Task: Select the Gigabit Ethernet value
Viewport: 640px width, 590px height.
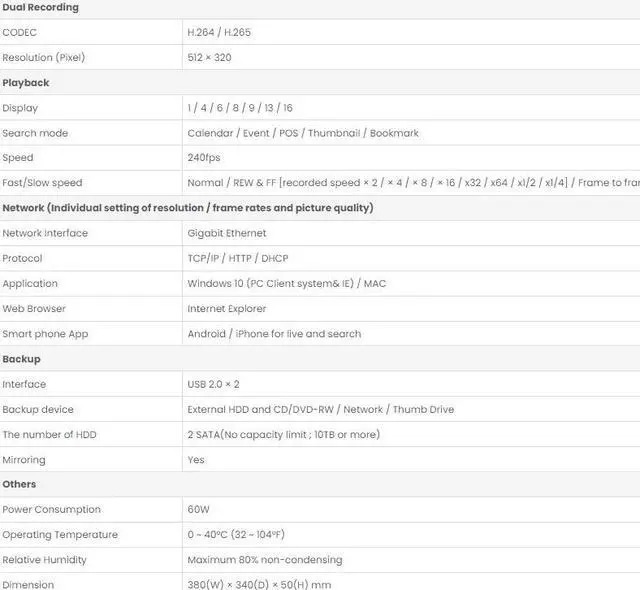Action: click(x=227, y=233)
